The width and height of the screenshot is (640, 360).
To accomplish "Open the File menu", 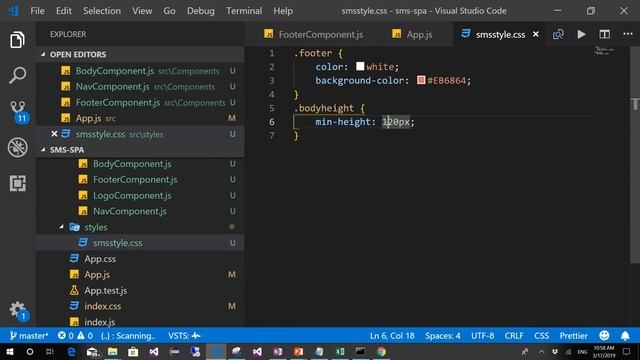I will click(x=37, y=11).
